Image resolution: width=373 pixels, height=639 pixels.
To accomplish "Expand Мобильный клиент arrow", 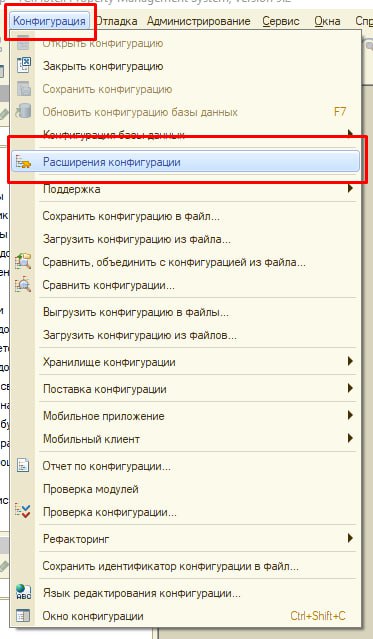I will pyautogui.click(x=350, y=438).
